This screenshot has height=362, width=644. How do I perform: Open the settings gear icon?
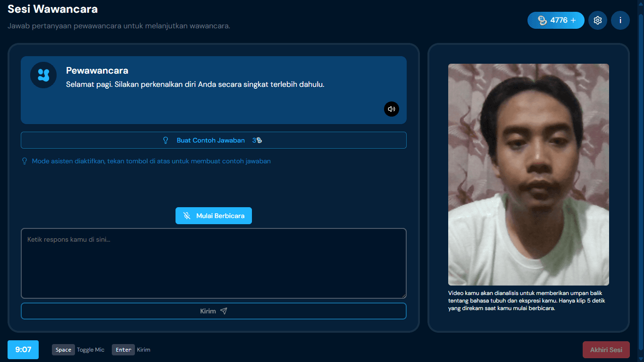(x=598, y=20)
